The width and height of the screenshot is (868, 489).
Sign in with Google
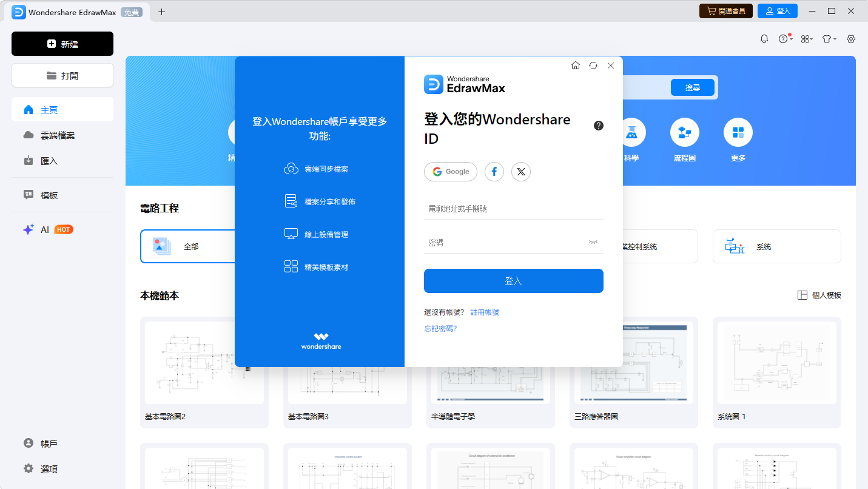click(450, 172)
